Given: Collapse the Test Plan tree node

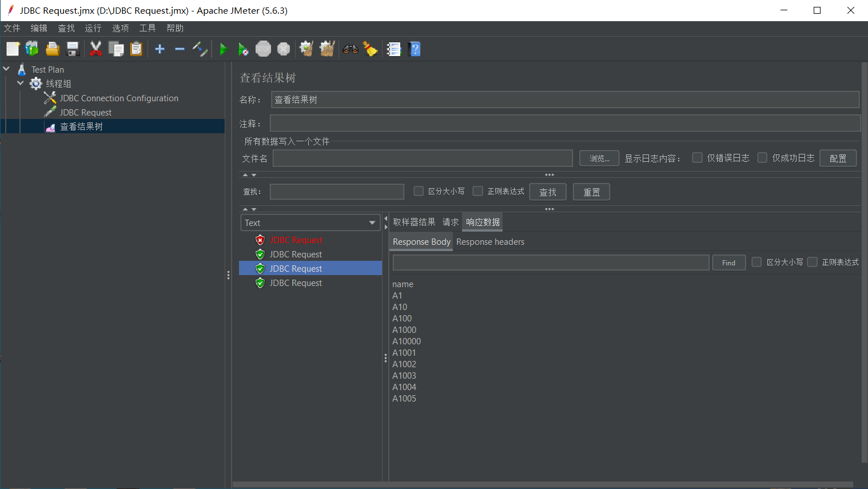Looking at the screenshot, I should 6,69.
